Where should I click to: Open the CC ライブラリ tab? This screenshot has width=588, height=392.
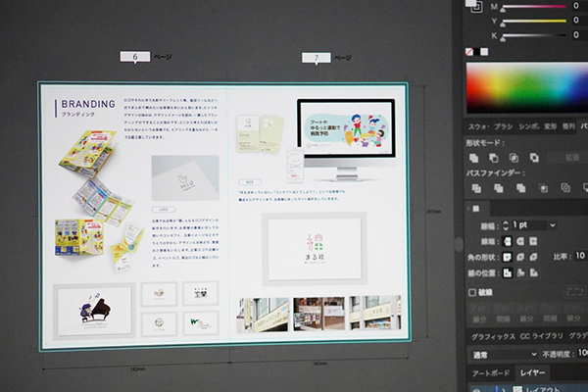coord(542,336)
